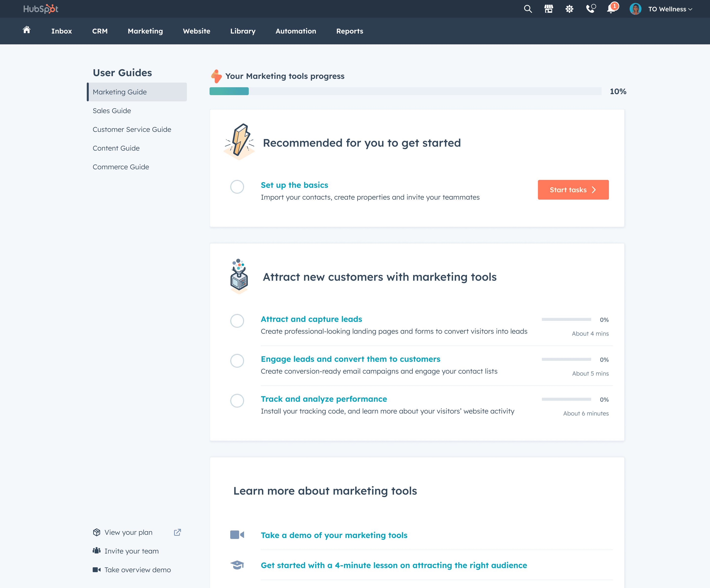Click the About 6 minutes label
The width and height of the screenshot is (710, 588).
tap(586, 413)
